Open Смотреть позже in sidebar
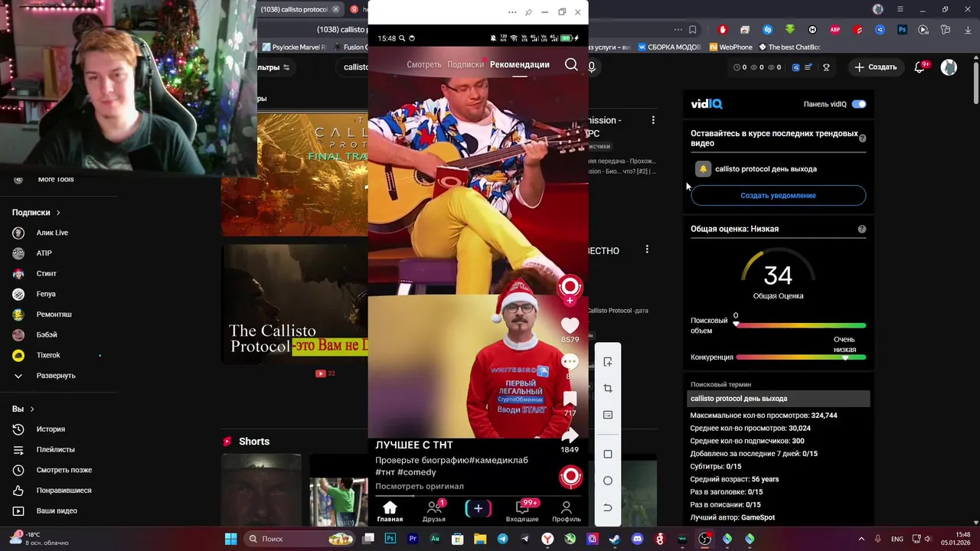The height and width of the screenshot is (551, 980). click(64, 470)
